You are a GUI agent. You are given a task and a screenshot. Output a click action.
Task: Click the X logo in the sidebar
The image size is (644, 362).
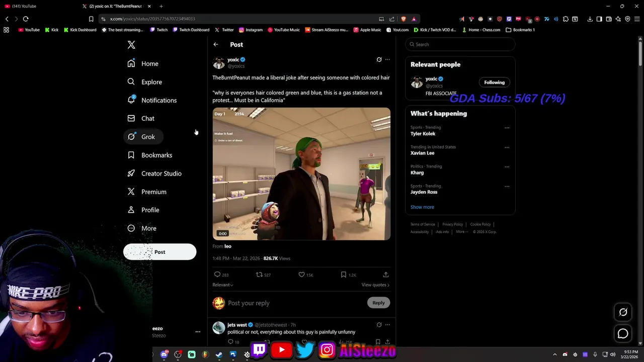(x=131, y=45)
